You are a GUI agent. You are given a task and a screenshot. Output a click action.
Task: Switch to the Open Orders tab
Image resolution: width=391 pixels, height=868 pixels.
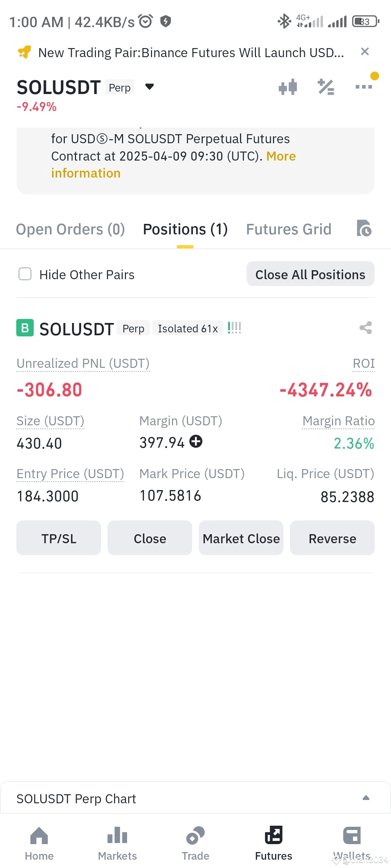point(70,229)
